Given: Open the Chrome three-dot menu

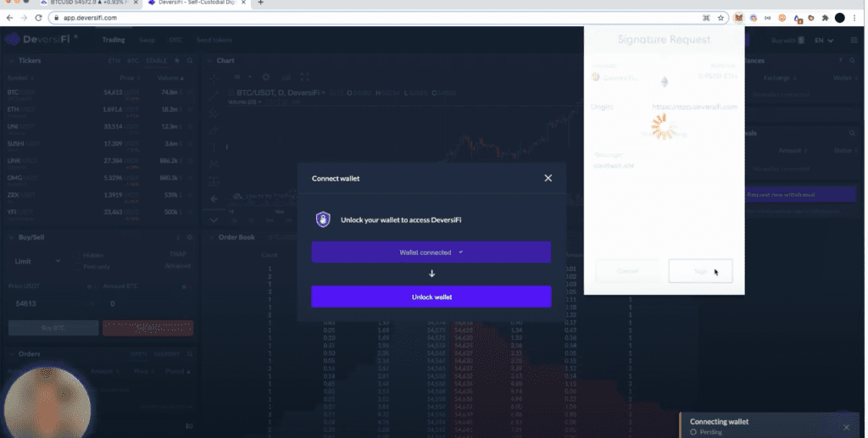Looking at the screenshot, I should (855, 18).
